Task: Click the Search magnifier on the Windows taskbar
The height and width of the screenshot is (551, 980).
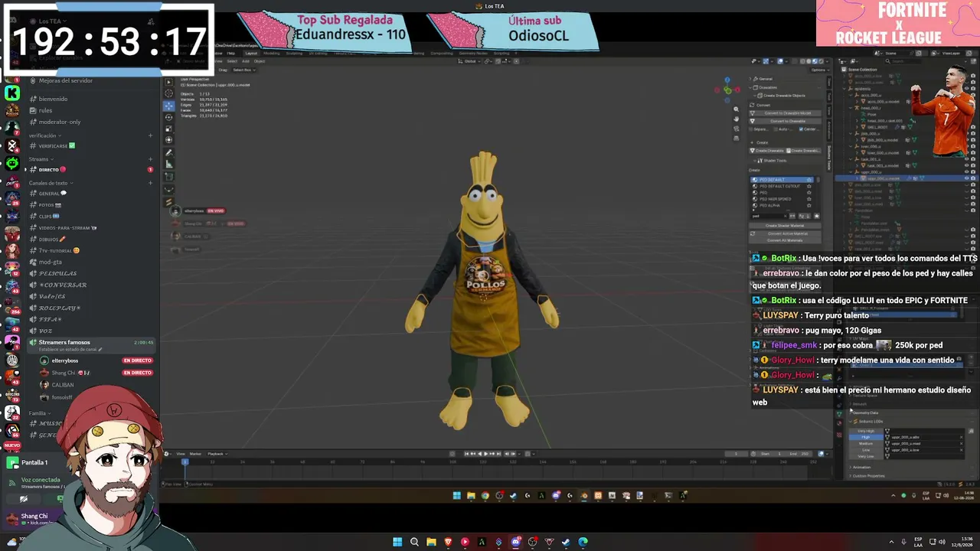Action: click(x=414, y=543)
